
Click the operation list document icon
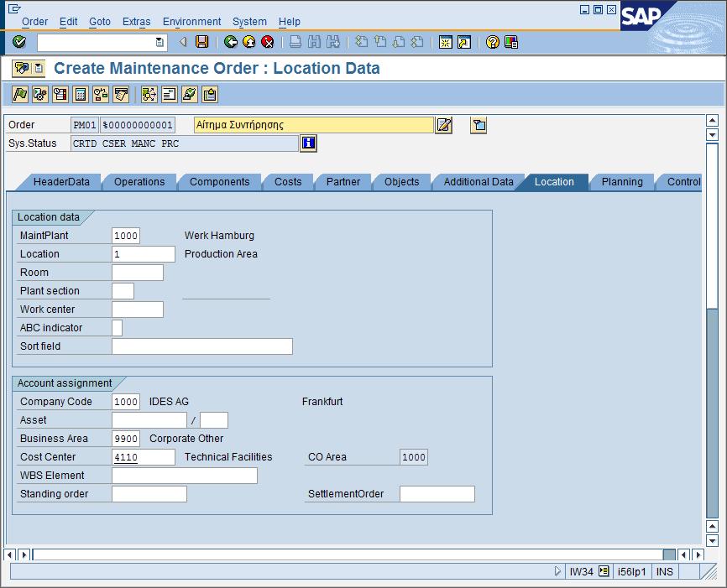[x=170, y=95]
